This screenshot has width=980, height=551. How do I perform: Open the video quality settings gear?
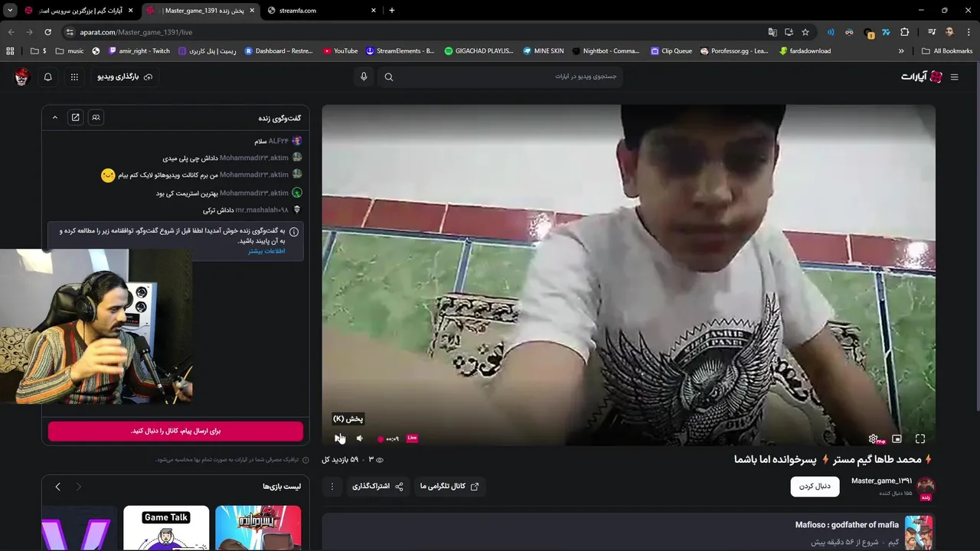tap(873, 439)
